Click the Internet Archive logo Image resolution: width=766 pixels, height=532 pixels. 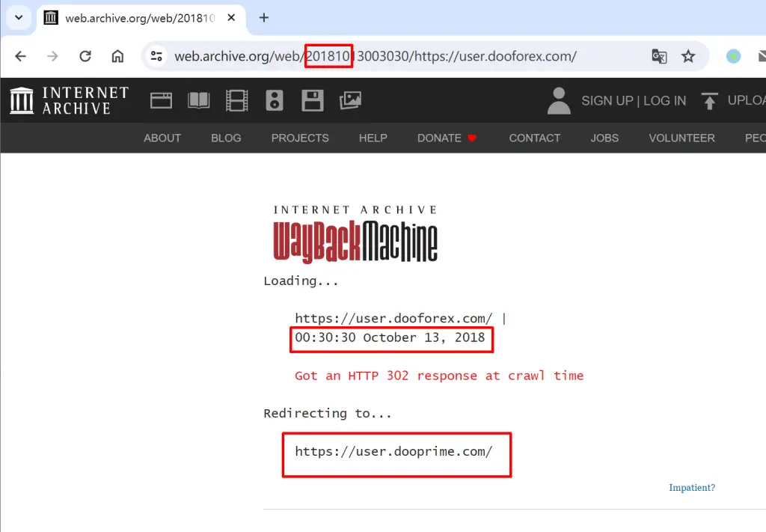70,100
